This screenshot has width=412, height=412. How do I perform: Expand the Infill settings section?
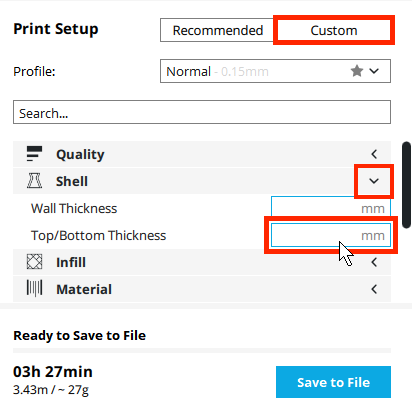pos(374,262)
